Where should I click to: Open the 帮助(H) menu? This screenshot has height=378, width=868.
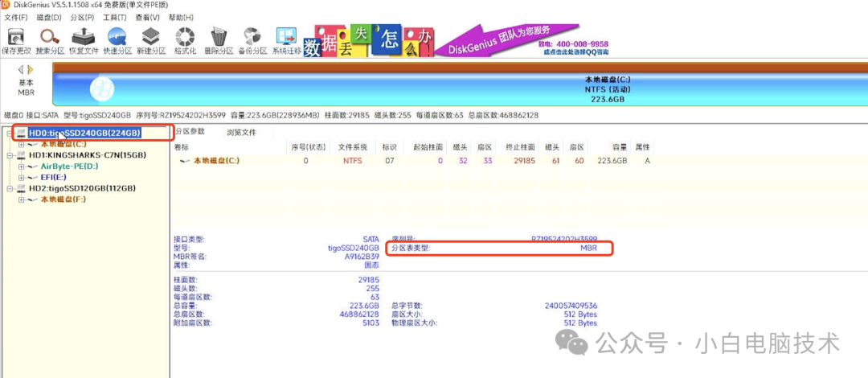click(181, 17)
